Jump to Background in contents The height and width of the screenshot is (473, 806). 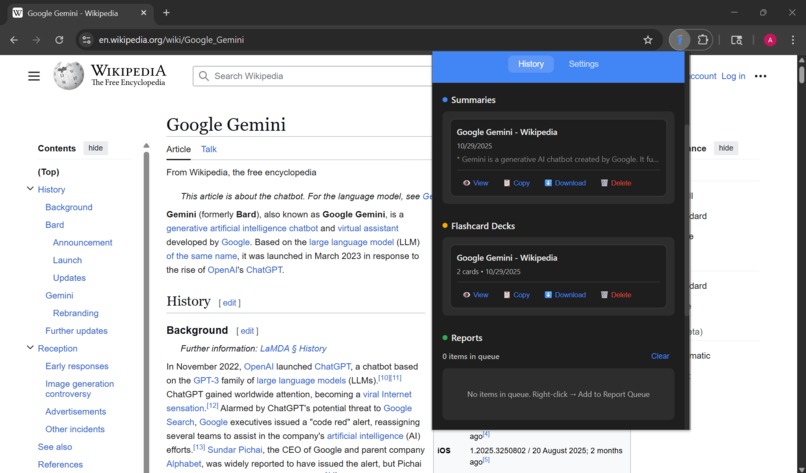click(69, 207)
